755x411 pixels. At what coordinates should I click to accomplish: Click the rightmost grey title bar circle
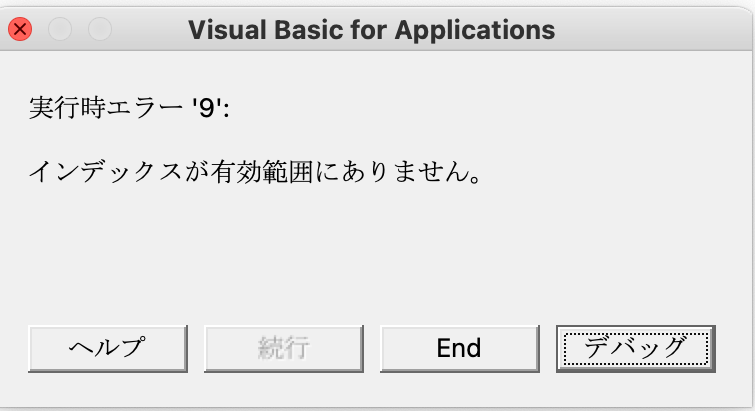(100, 29)
